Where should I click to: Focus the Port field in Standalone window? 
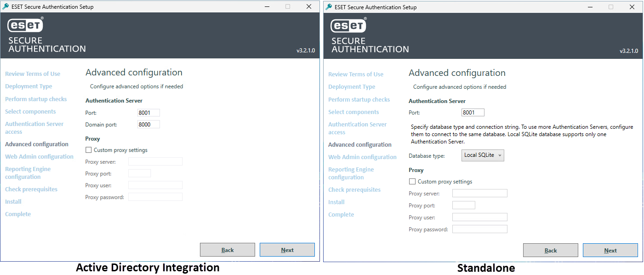[x=473, y=113]
